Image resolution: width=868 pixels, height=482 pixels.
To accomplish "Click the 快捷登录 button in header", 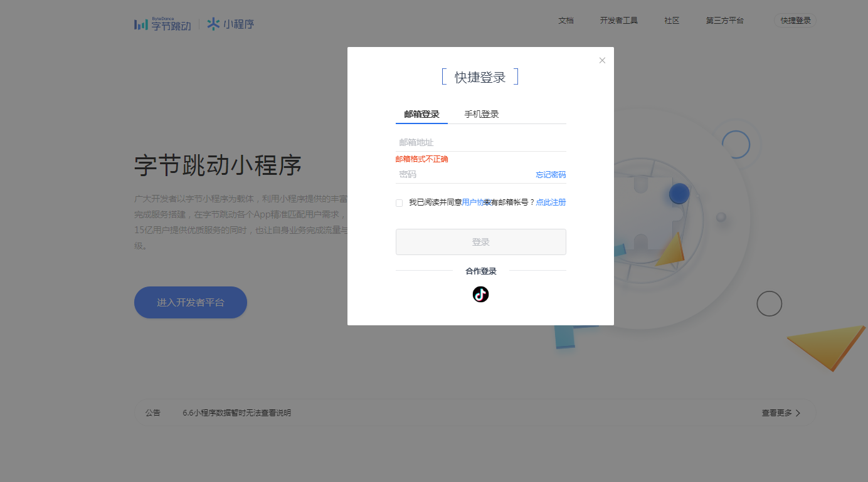I will (795, 21).
